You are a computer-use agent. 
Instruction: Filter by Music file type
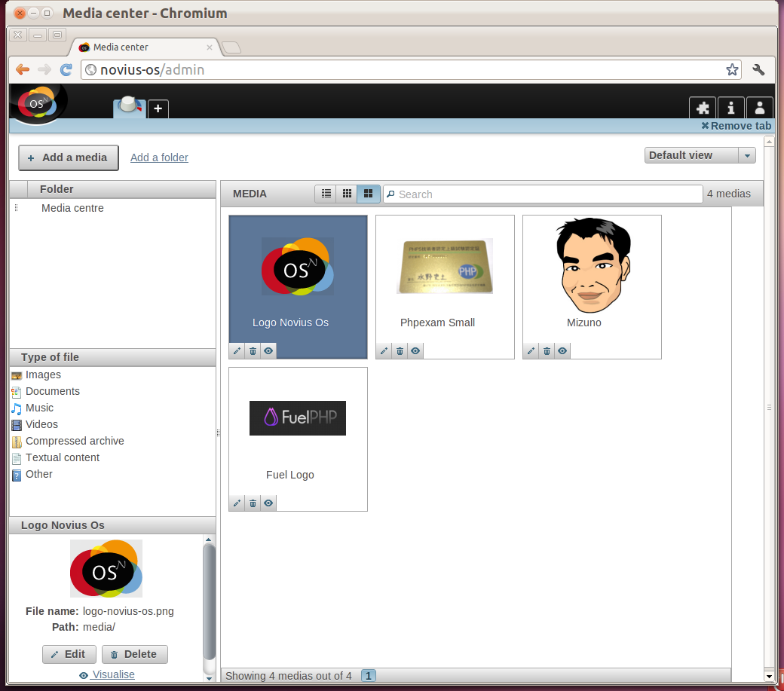39,408
